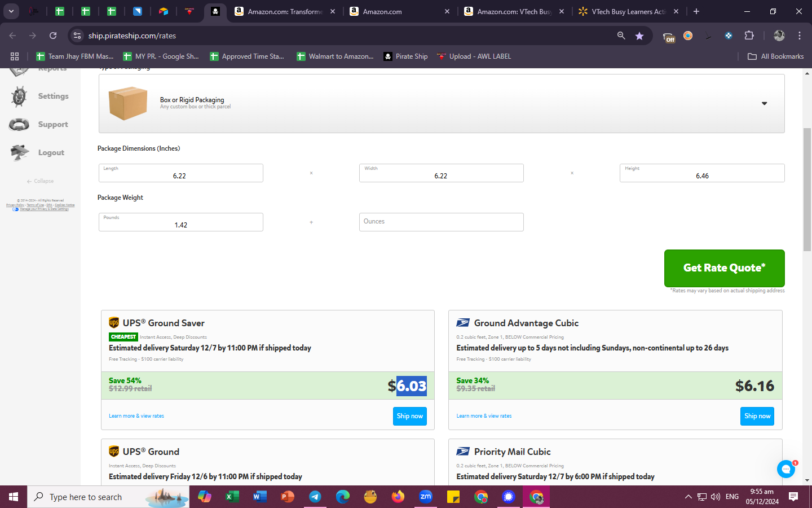Open the chat support bubble

785,469
